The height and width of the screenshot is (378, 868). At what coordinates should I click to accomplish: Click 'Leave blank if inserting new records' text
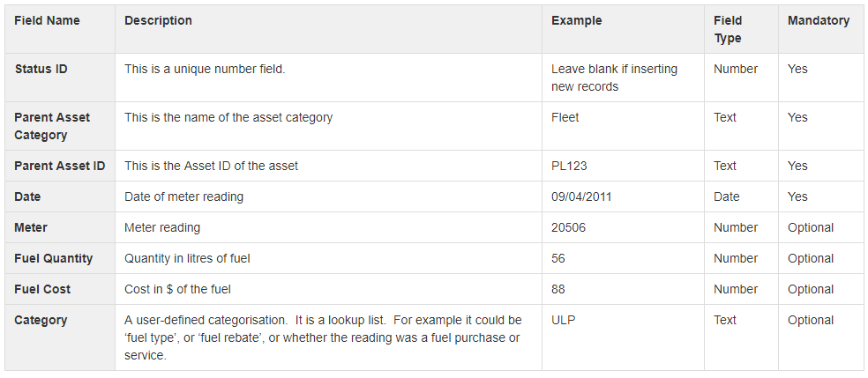[x=614, y=78]
